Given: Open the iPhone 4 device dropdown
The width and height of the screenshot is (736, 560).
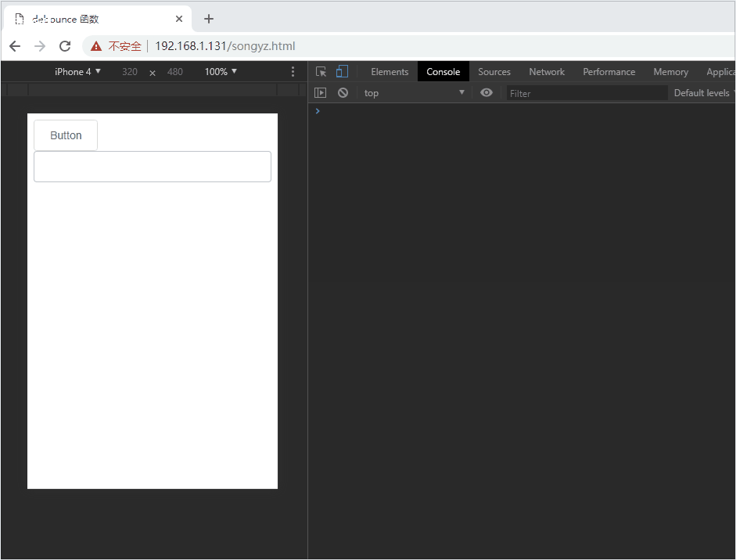Looking at the screenshot, I should (77, 72).
